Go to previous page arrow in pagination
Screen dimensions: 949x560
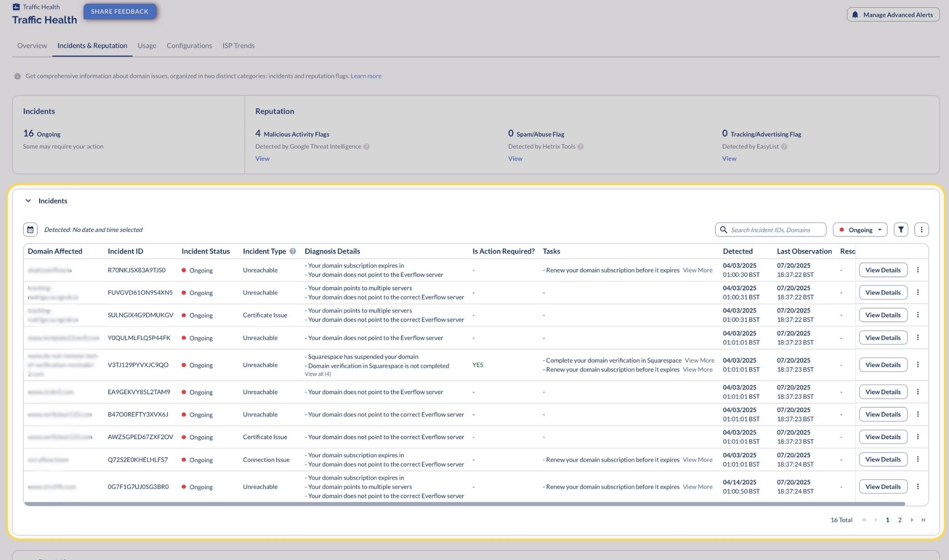coord(876,520)
